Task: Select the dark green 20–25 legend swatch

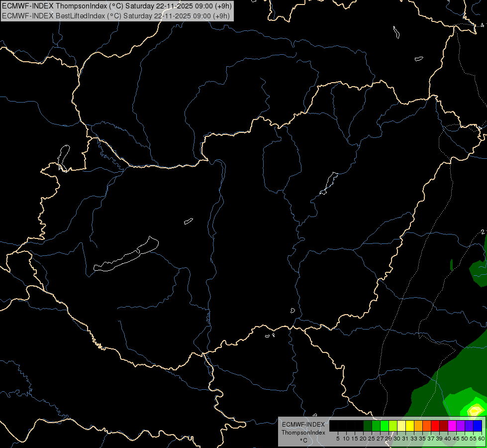Action: click(368, 426)
